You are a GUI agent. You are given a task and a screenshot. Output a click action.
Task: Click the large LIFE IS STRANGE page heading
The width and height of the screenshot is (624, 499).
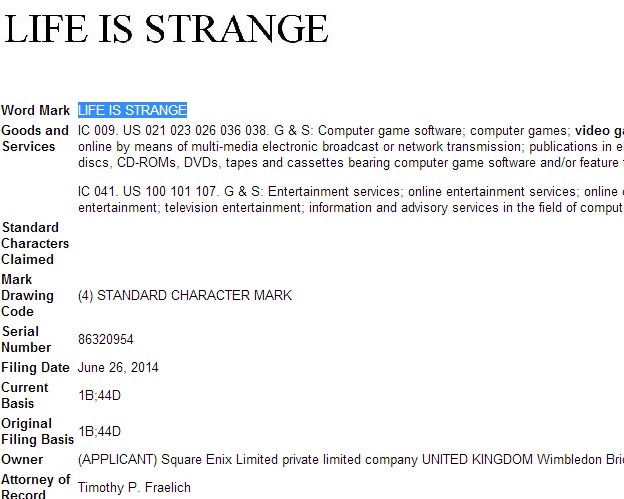coord(166,27)
